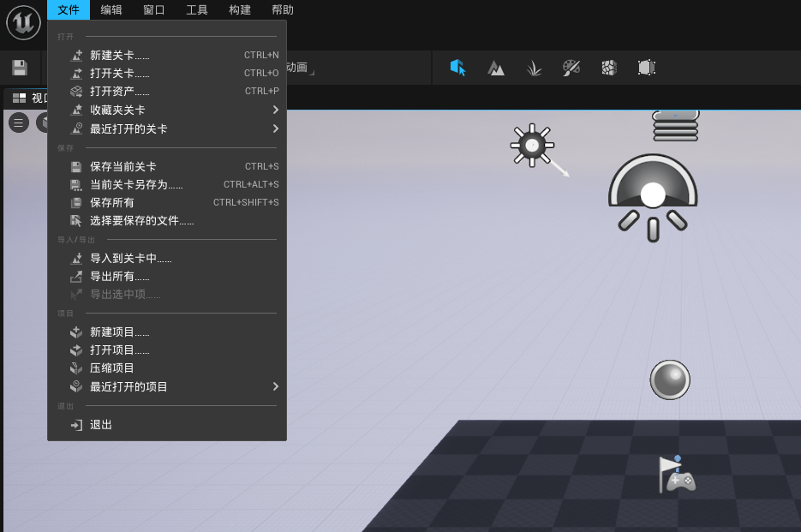Select the viewport tab labeled 视口
This screenshot has width=801, height=532.
[x=27, y=99]
